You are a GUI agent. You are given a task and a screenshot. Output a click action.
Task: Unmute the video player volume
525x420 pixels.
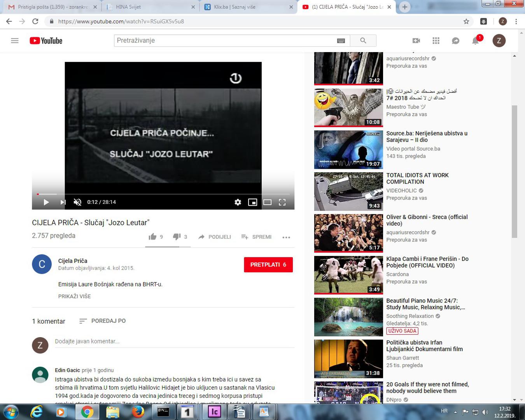point(77,202)
